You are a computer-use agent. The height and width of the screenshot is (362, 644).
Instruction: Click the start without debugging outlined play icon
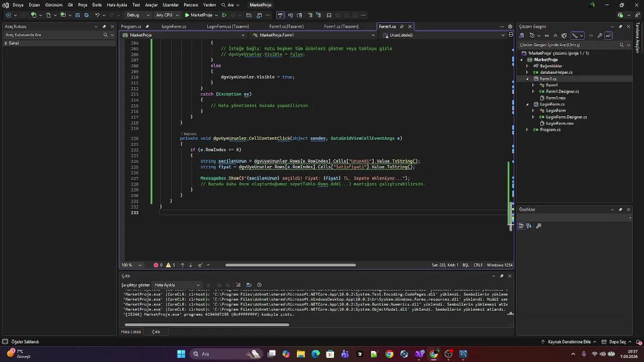224,15
